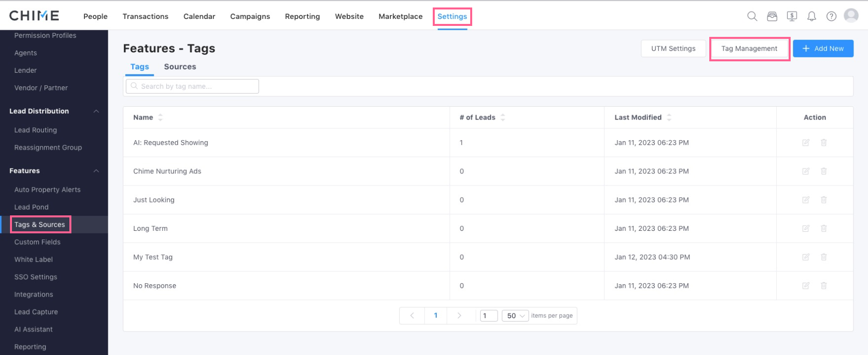Open the Campaigns top menu
Screen dimensions: 868x355
(x=250, y=16)
